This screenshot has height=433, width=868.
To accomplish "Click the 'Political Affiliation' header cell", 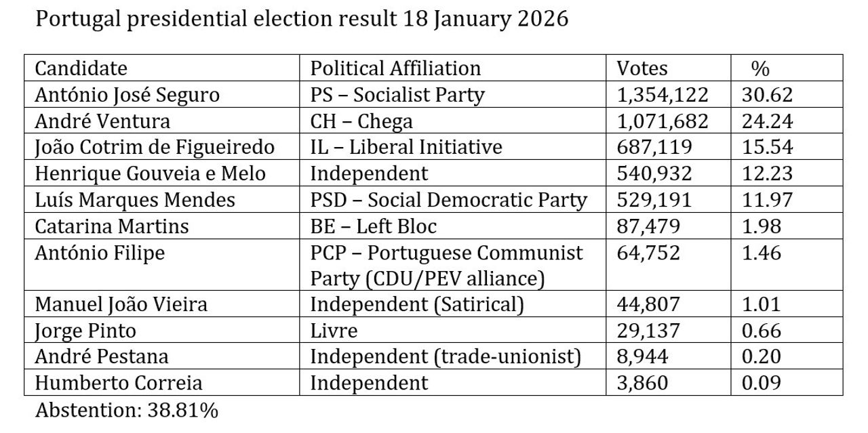I will [x=395, y=68].
